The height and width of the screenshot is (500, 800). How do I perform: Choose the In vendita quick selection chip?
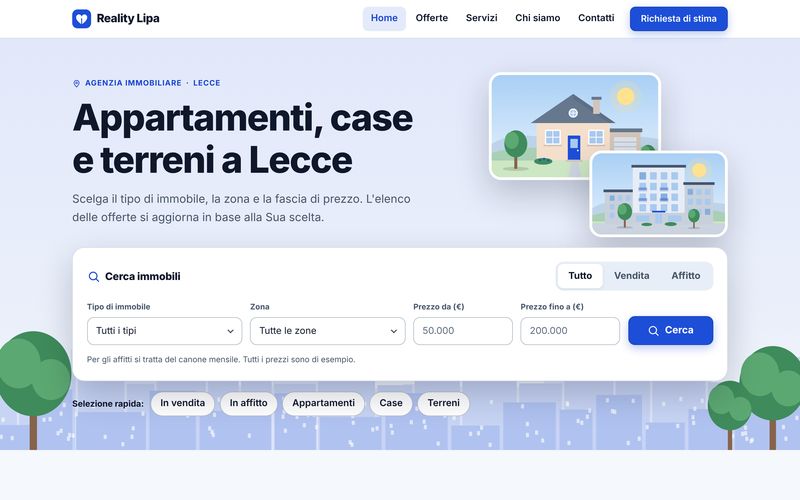(x=183, y=404)
